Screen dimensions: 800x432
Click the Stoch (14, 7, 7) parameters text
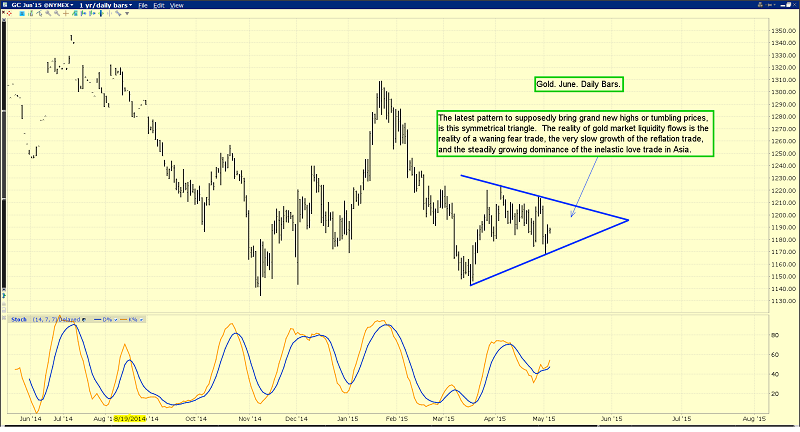click(45, 319)
